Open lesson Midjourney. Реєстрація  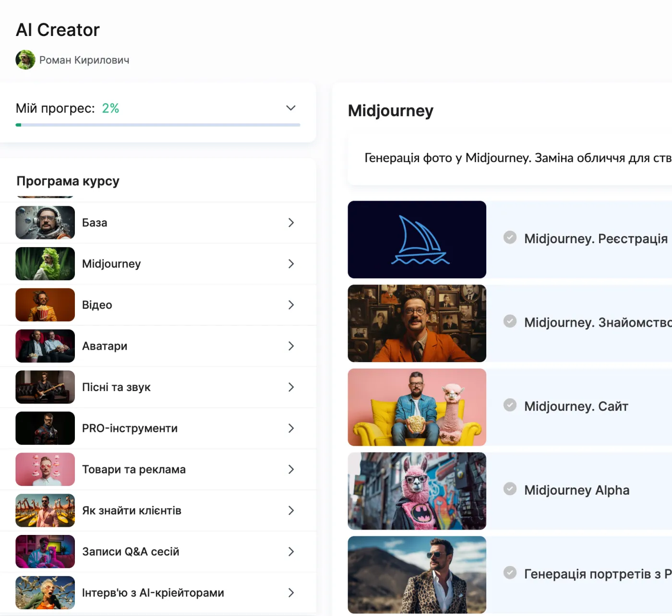point(596,238)
